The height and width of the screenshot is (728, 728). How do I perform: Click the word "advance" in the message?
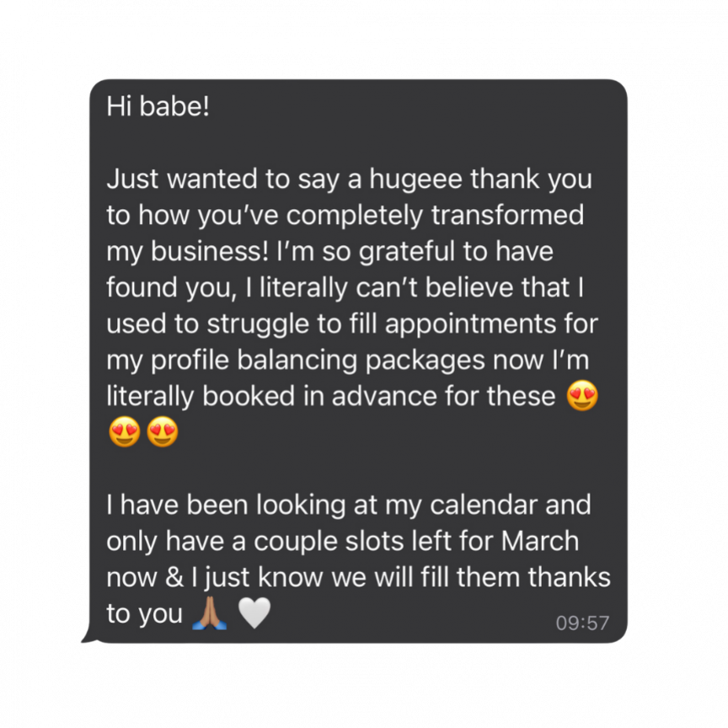pos(385,397)
